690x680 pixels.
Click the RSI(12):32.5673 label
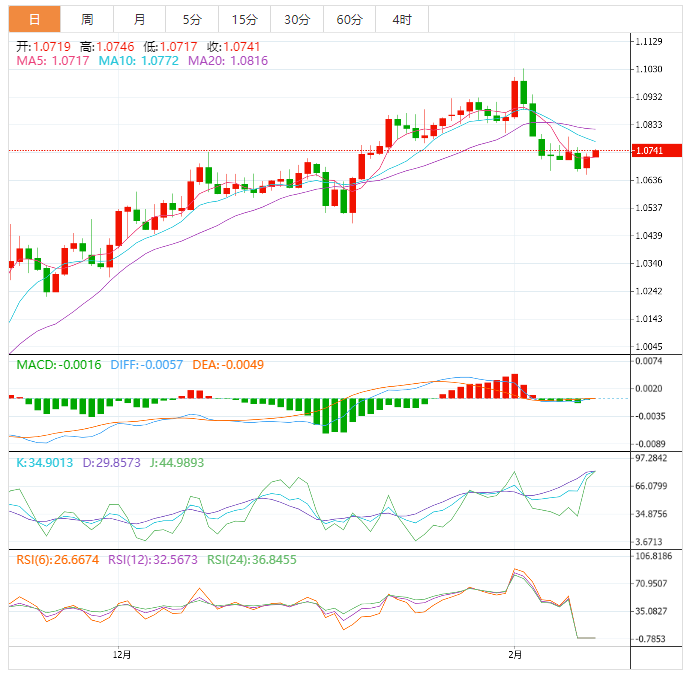point(153,560)
